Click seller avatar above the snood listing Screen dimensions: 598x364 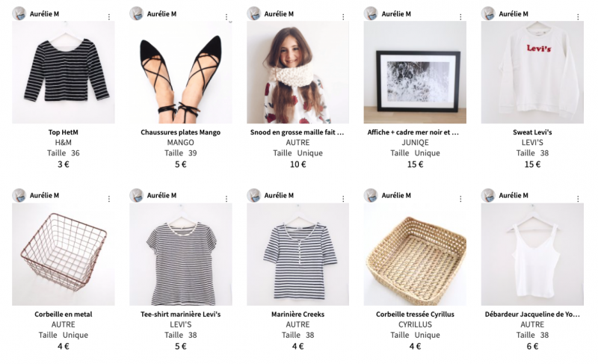(253, 13)
